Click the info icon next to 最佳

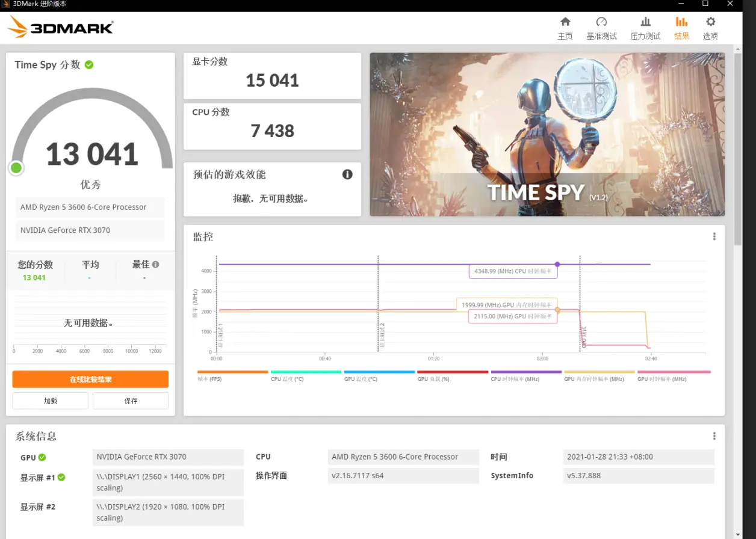156,264
